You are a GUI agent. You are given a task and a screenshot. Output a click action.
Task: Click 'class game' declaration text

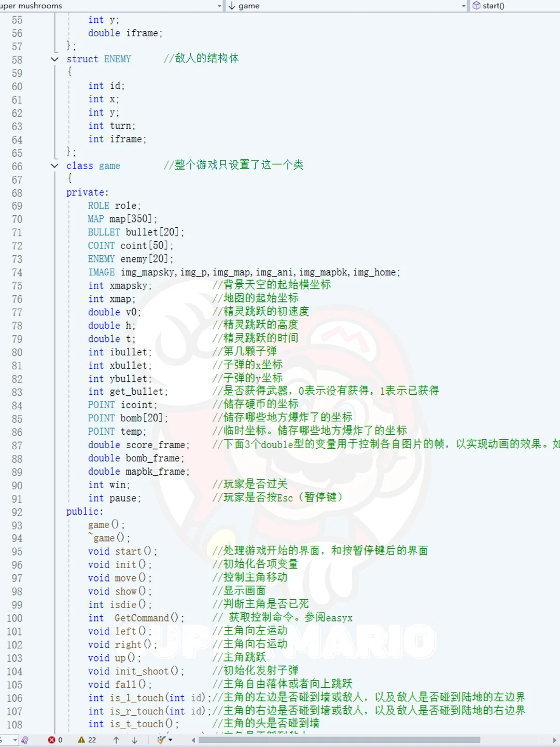coord(93,166)
